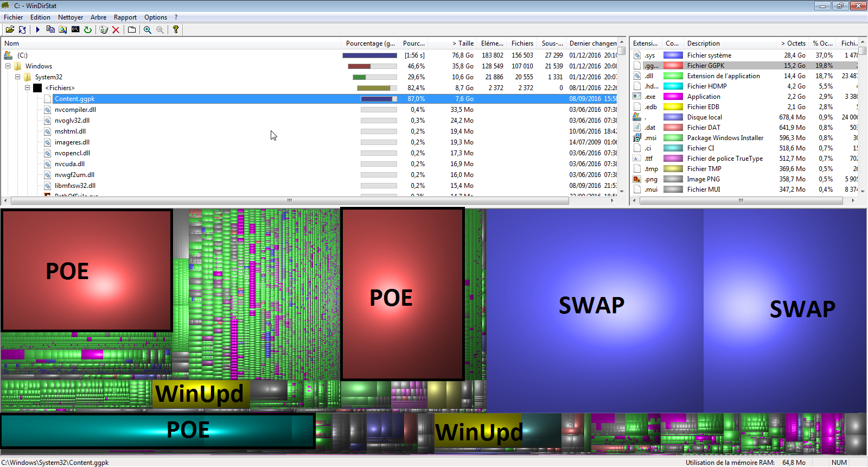Screen dimensions: 868x467
Task: Click file icon beside nvcompiler.dll
Action: click(48, 110)
